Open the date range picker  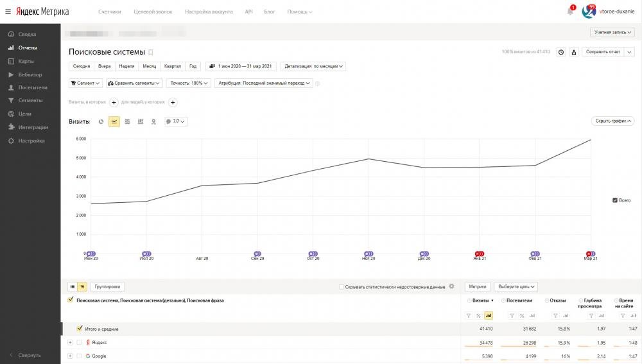click(x=241, y=66)
